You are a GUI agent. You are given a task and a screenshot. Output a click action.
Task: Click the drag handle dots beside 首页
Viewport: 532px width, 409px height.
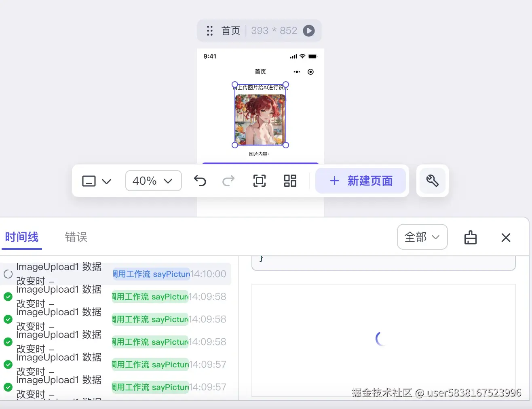[x=209, y=31]
